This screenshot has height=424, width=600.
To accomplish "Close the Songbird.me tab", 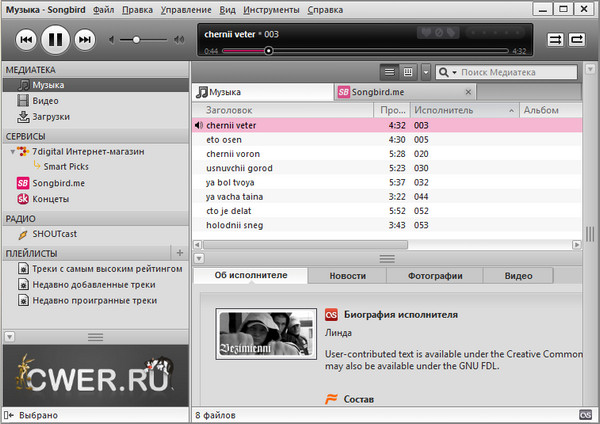I will tap(467, 91).
